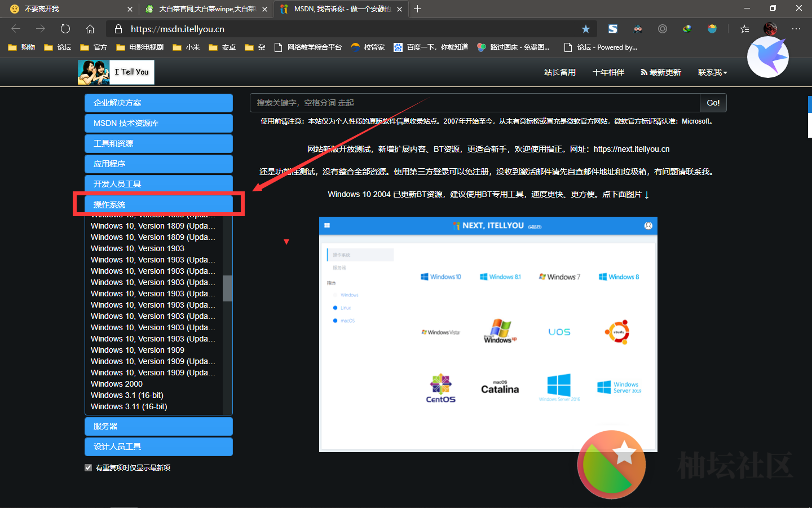Open 联系我 dropdown menu
Viewport: 812px width, 508px height.
tap(712, 72)
